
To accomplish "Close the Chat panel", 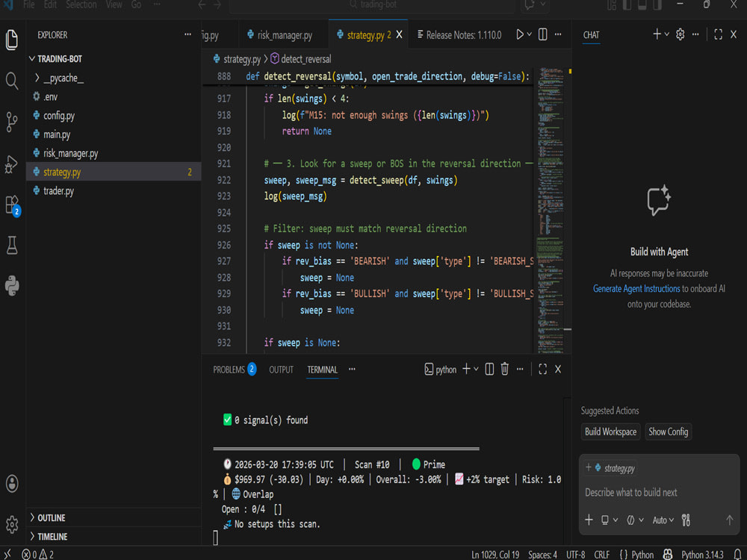I will (734, 34).
